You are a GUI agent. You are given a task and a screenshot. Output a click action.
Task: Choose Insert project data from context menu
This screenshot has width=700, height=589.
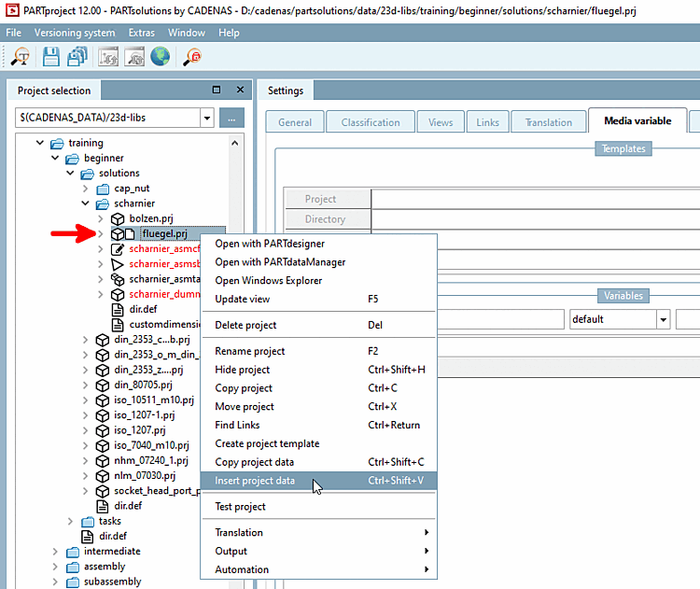coord(319,481)
